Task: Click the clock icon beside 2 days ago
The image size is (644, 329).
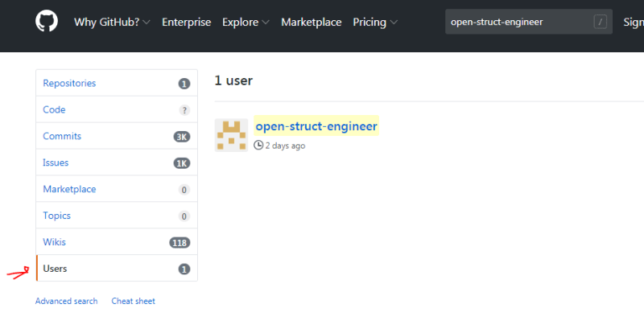Action: point(258,146)
